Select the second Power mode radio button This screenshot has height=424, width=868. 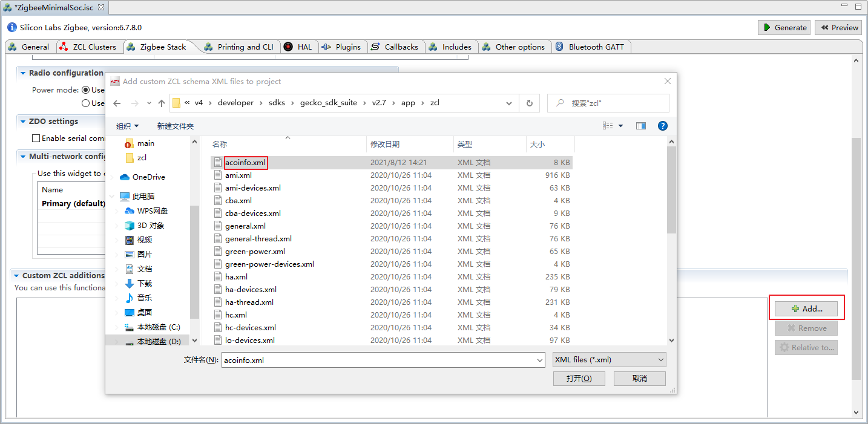click(x=86, y=103)
